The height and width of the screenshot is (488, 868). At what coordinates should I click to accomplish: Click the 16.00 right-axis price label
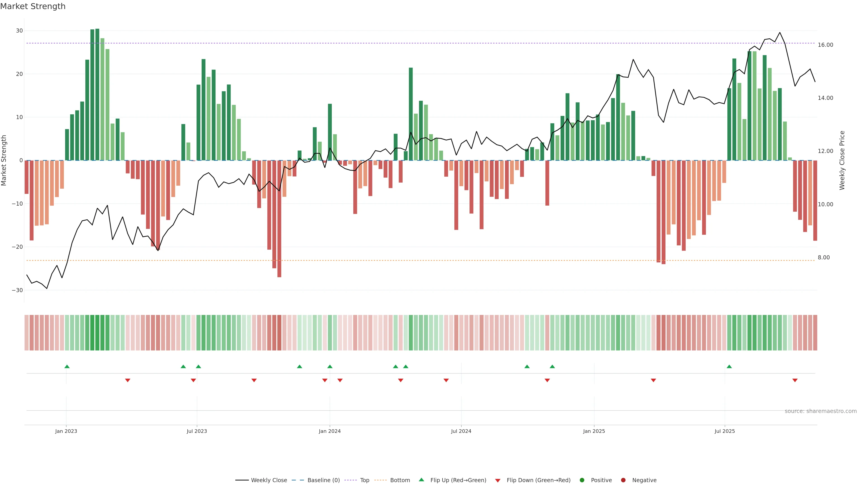click(825, 45)
